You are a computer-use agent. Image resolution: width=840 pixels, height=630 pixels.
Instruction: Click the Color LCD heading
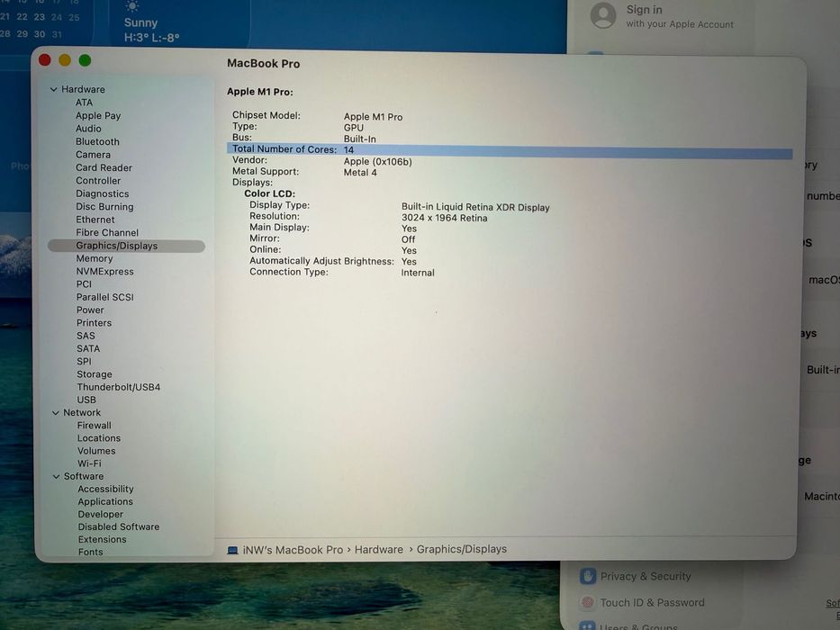(269, 193)
